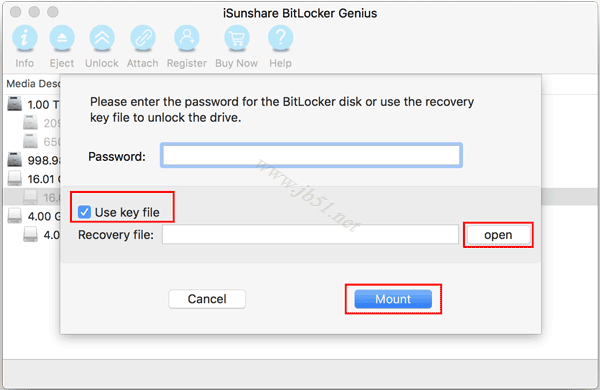
Task: Click the Media Description column header
Action: [33, 83]
